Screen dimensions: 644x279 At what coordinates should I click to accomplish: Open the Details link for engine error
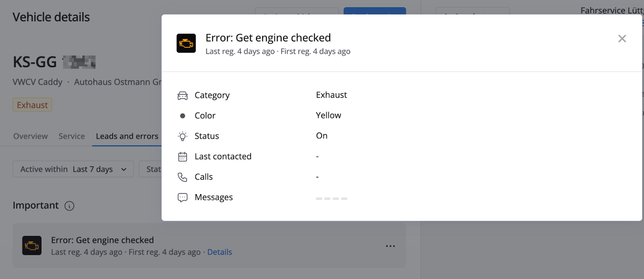(219, 252)
